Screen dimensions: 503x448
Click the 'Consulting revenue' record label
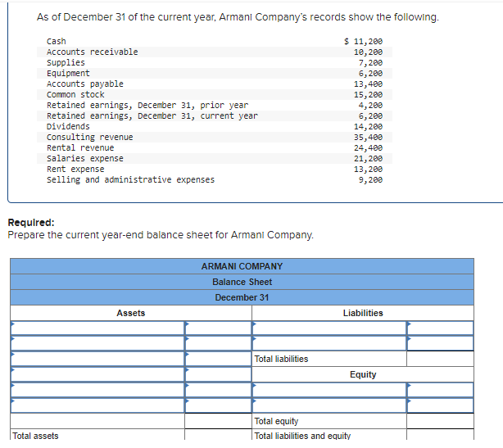(x=90, y=138)
